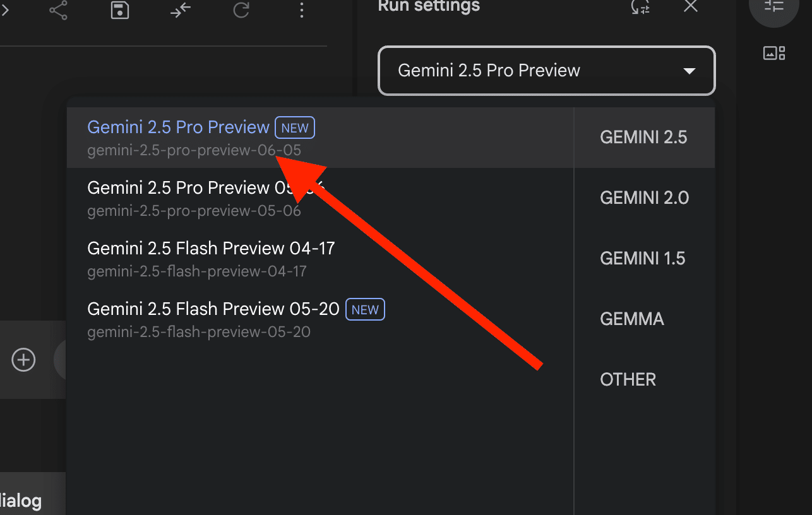
Task: Switch to the GEMINI 2.5 category tab
Action: pyautogui.click(x=643, y=138)
